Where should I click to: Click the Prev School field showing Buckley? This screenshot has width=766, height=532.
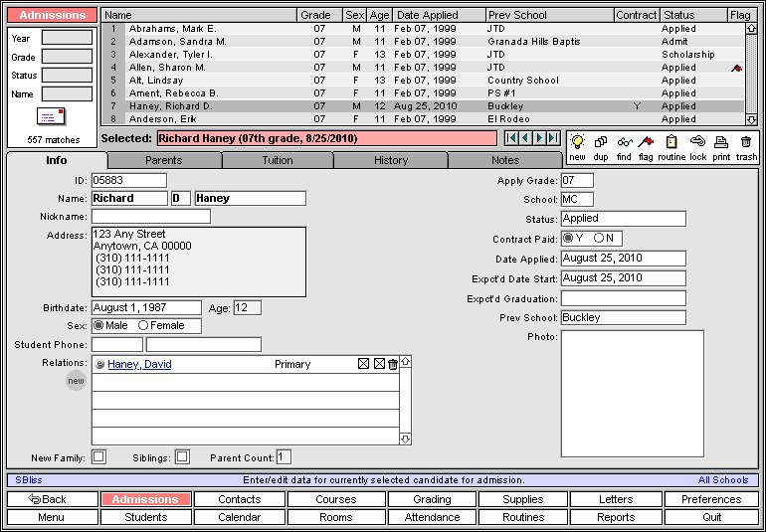(624, 317)
